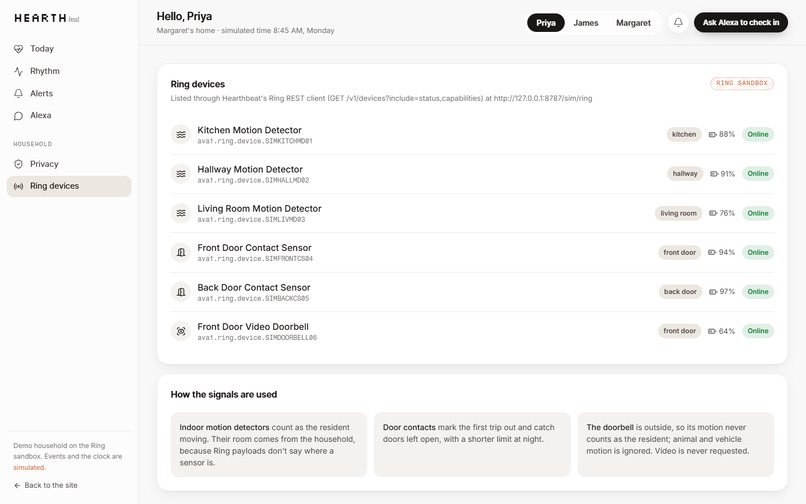Click the battery icon on Video Doorbell row
Viewport: 806px width, 504px height.
click(712, 331)
